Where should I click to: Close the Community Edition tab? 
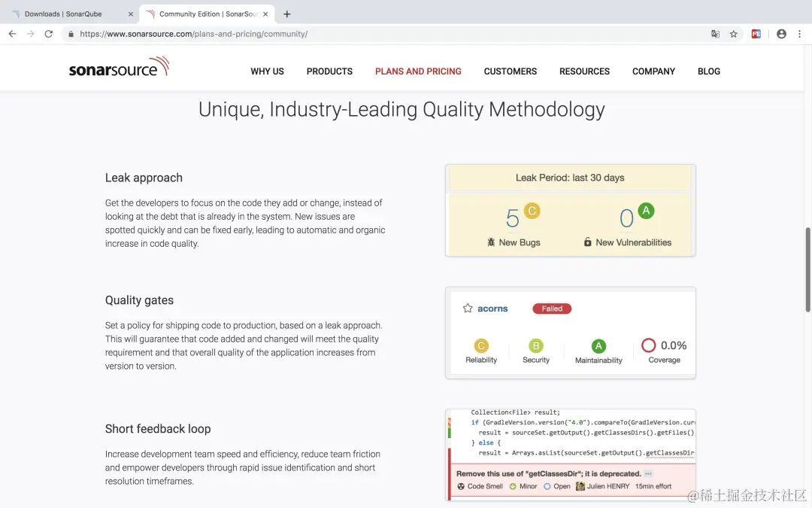[265, 14]
